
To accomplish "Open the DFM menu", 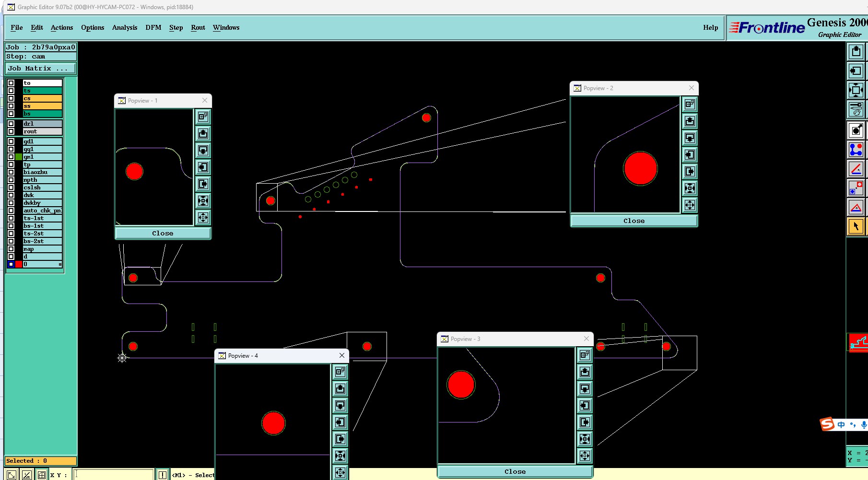I will pos(153,27).
